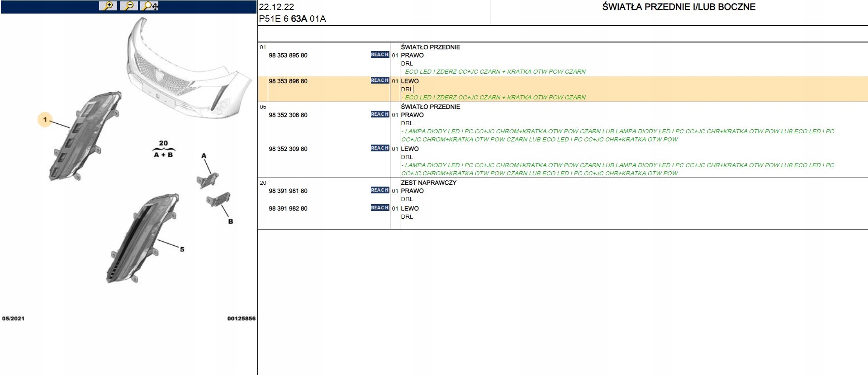Click callout 5 in the diagram
Image resolution: width=868 pixels, height=375 pixels.
coord(182,249)
